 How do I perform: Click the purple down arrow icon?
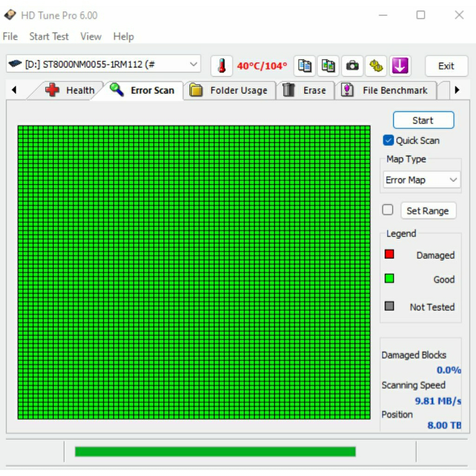(400, 66)
